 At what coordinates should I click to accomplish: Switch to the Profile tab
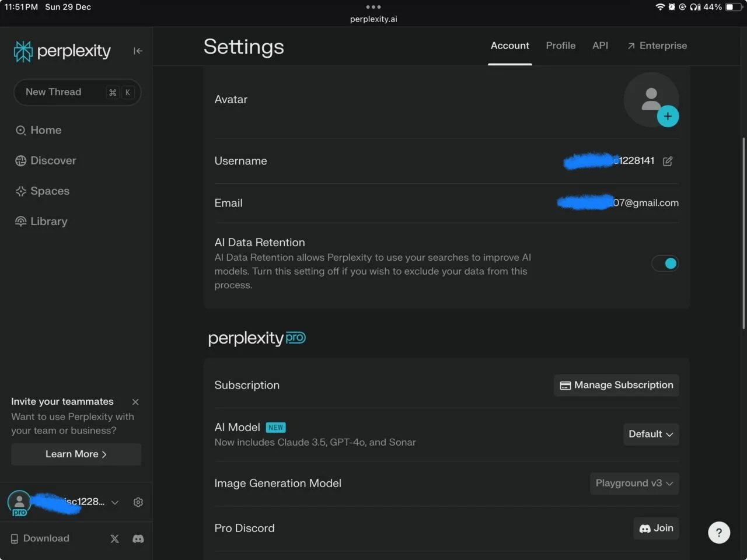561,45
